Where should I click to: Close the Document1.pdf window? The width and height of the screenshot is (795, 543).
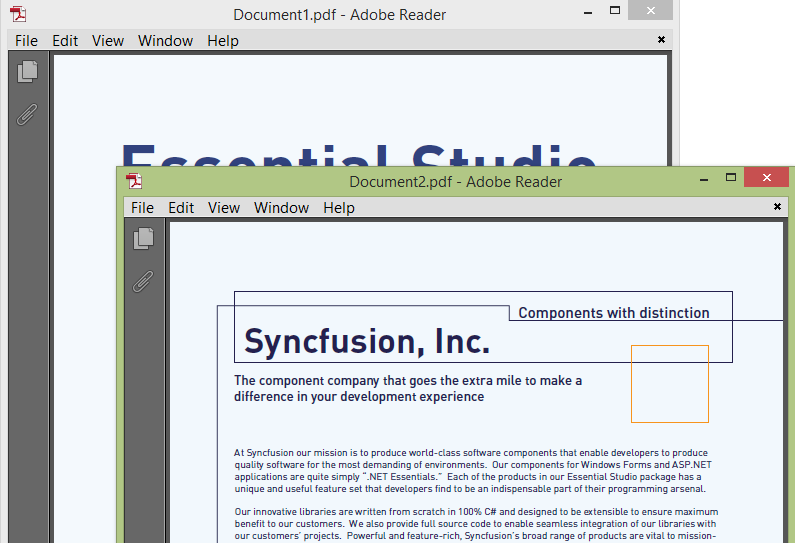(651, 10)
